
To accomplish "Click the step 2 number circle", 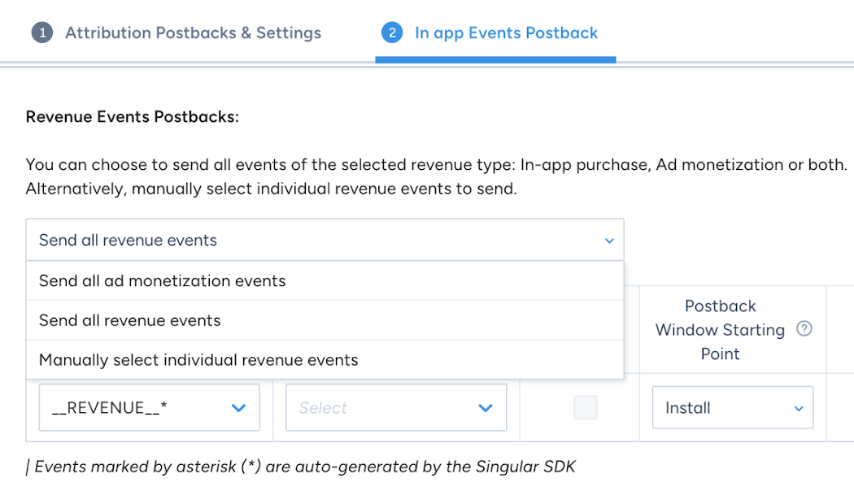I will click(392, 33).
